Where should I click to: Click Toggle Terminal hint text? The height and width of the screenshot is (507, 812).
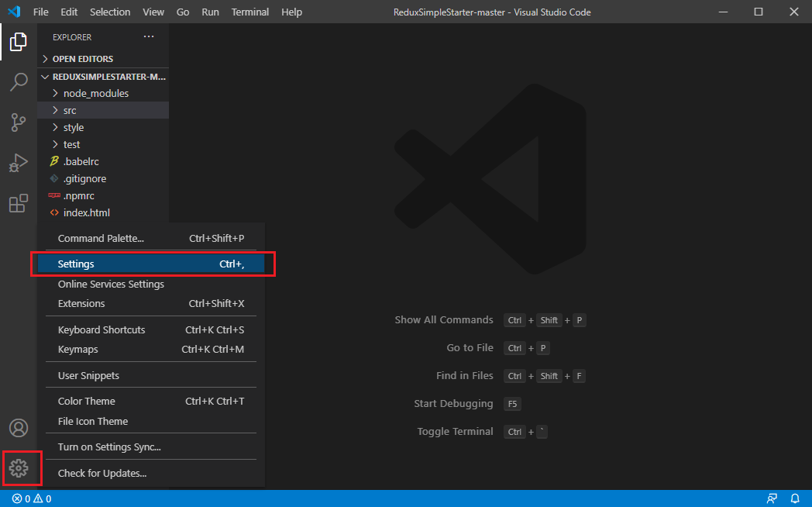click(455, 431)
